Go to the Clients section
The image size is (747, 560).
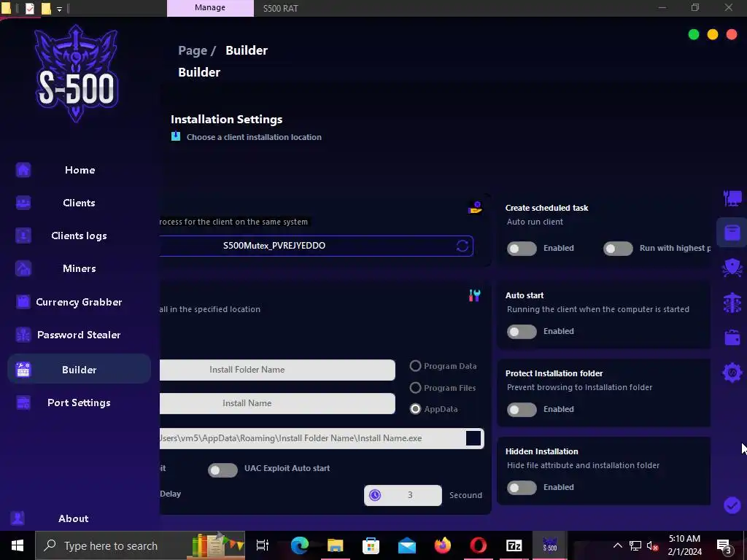point(79,203)
